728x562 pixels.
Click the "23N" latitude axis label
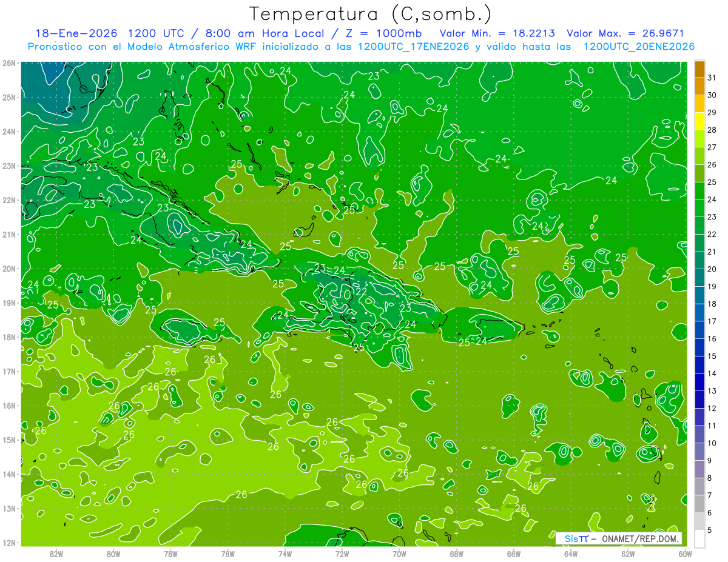click(x=9, y=166)
